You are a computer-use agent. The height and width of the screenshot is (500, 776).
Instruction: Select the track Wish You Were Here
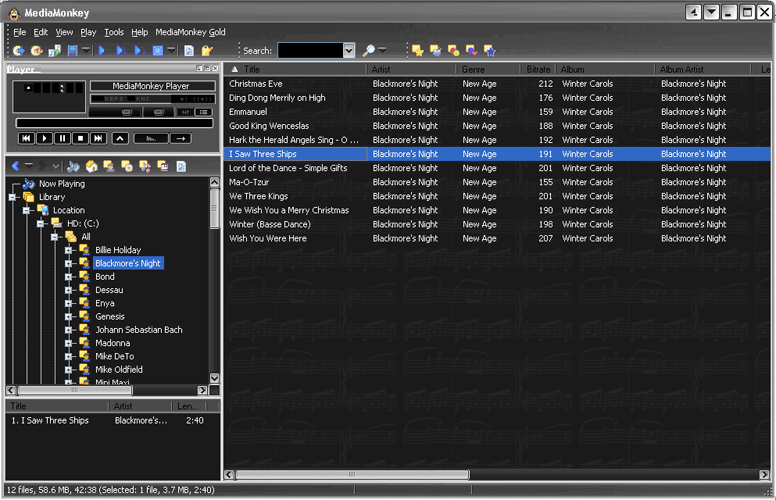(x=268, y=239)
